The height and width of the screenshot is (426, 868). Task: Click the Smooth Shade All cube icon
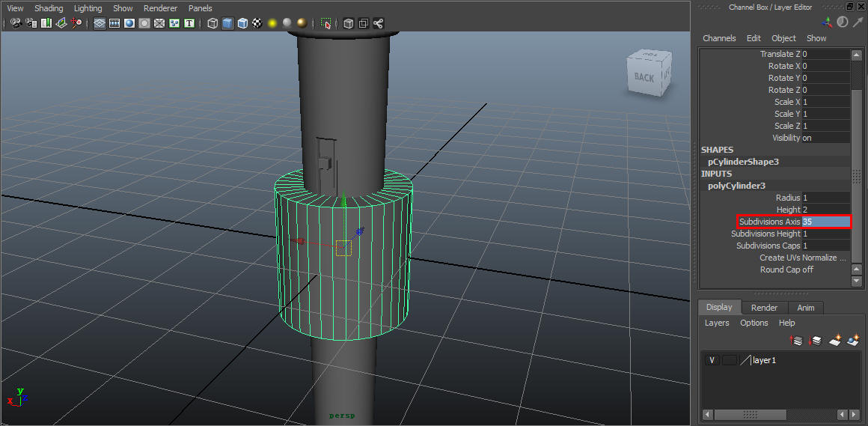click(x=227, y=23)
